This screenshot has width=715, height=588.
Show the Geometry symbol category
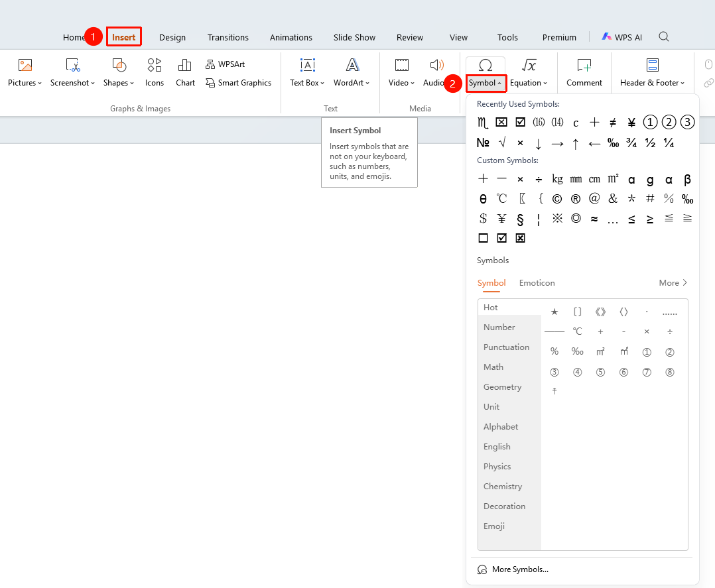pyautogui.click(x=502, y=387)
